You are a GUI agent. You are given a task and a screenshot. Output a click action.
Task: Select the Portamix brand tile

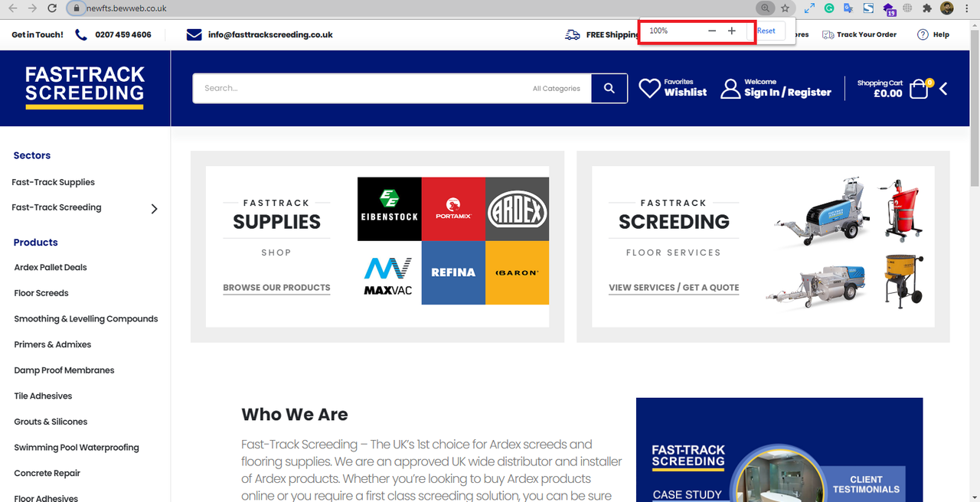pyautogui.click(x=453, y=209)
